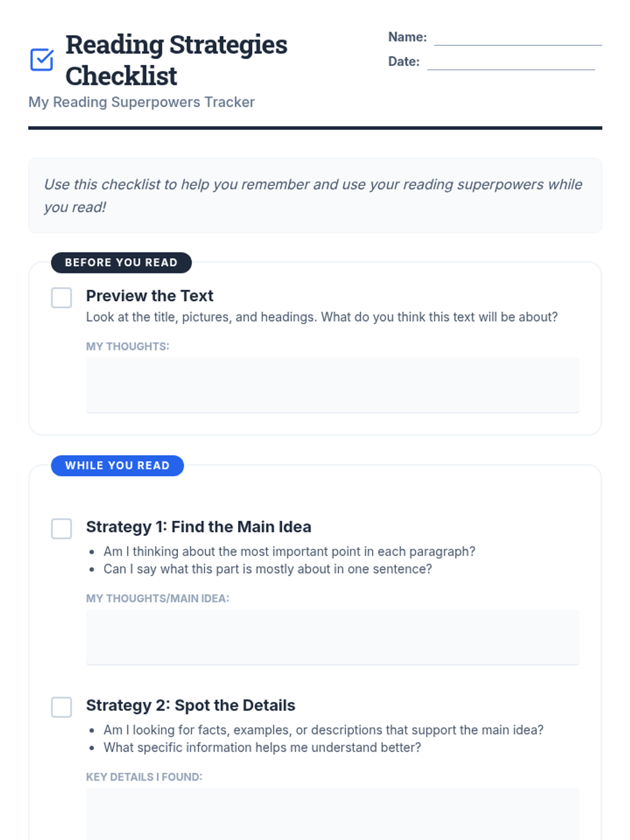Select the While You Read section badge
630x840 pixels.
pyautogui.click(x=118, y=466)
